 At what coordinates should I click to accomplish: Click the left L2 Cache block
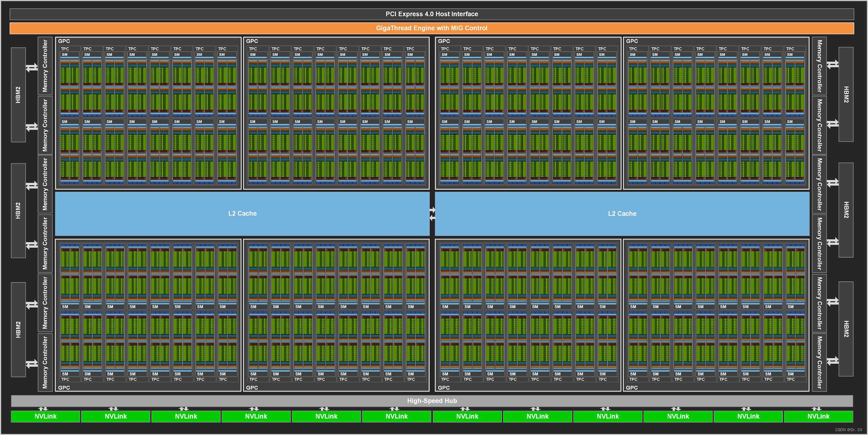point(242,214)
